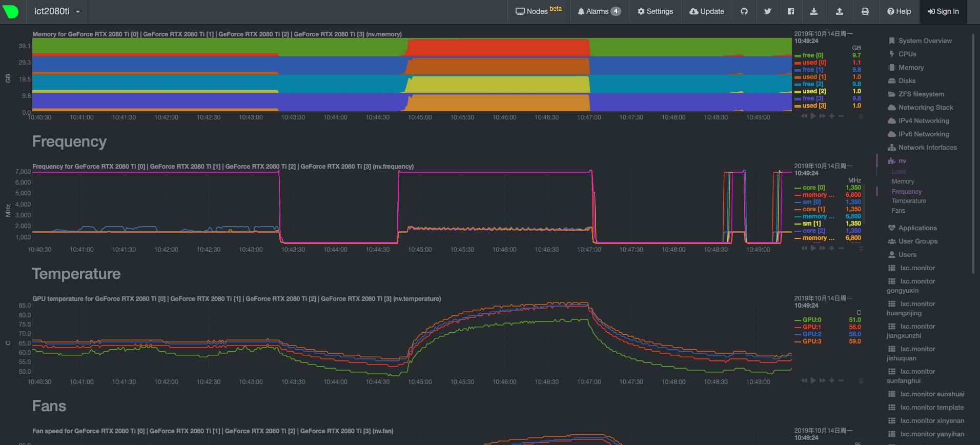Open the Twitter icon link
The image size is (980, 445).
(767, 11)
